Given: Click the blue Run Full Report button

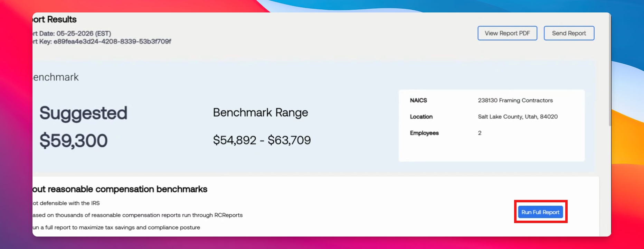Looking at the screenshot, I should tap(540, 212).
